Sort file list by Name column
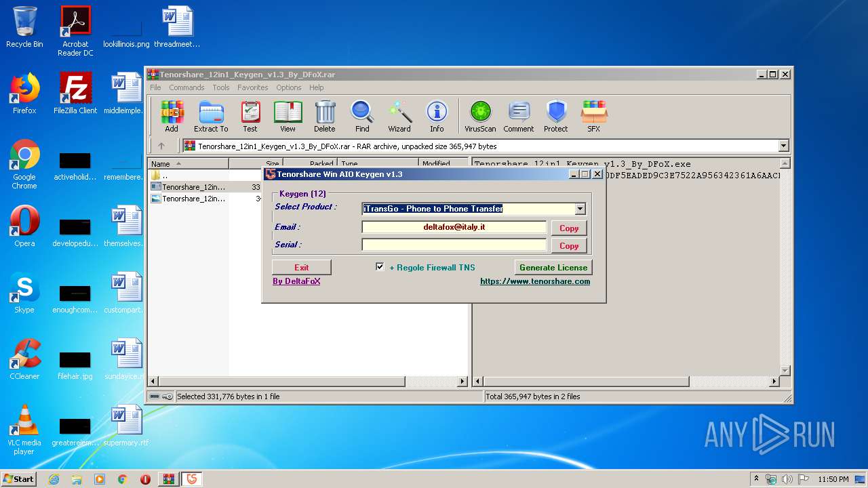The height and width of the screenshot is (488, 868). pos(189,163)
